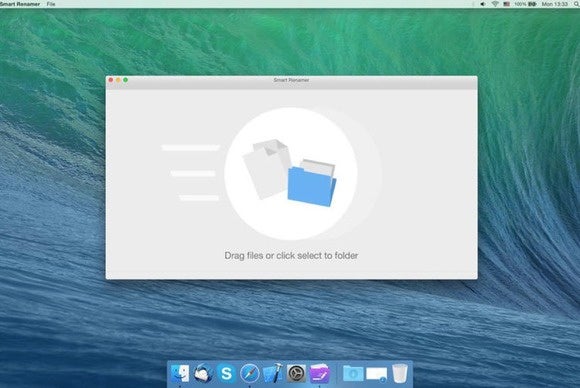Open the Downloads folder stack in Dock
Image resolution: width=580 pixels, height=388 pixels.
coord(353,374)
